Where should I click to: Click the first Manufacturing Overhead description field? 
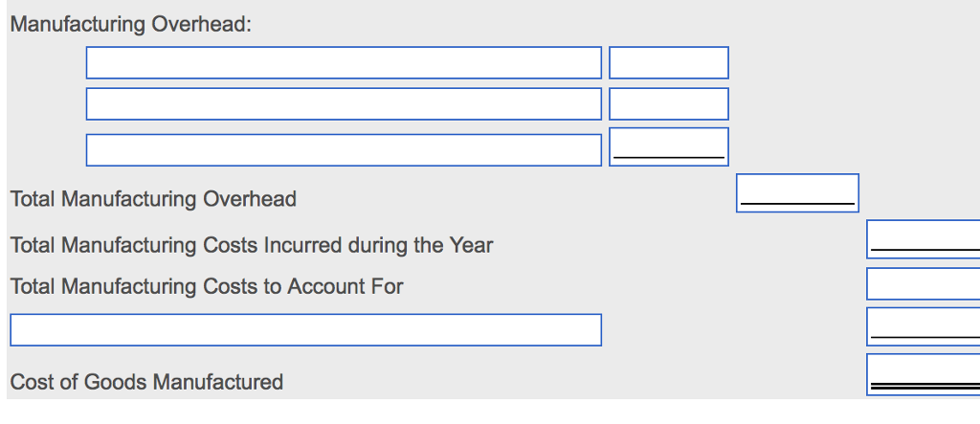(344, 63)
